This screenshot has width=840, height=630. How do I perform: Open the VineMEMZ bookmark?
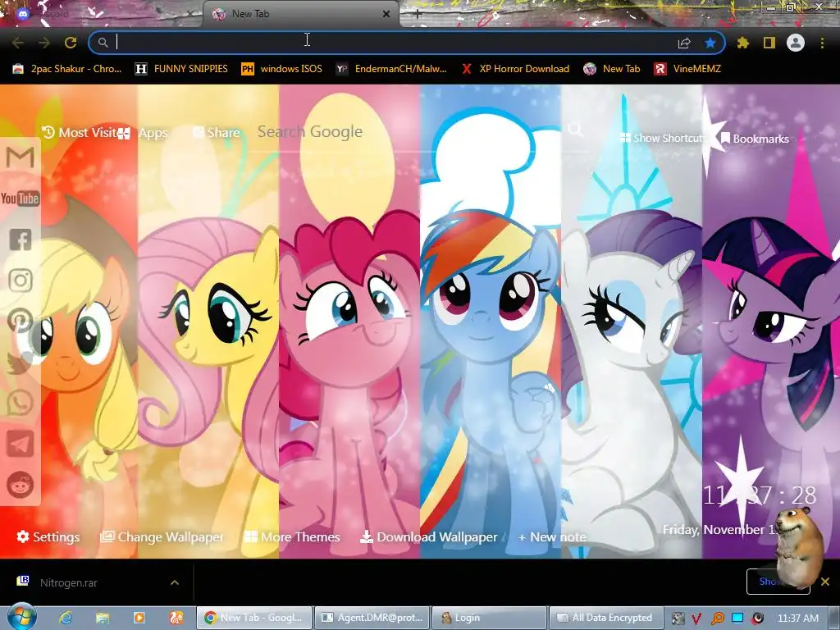click(x=687, y=69)
